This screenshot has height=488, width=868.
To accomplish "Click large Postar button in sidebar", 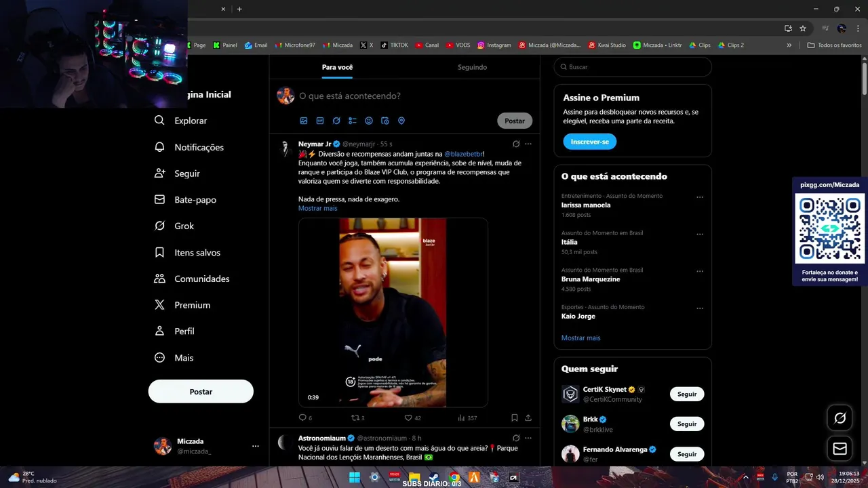I will 201,392.
